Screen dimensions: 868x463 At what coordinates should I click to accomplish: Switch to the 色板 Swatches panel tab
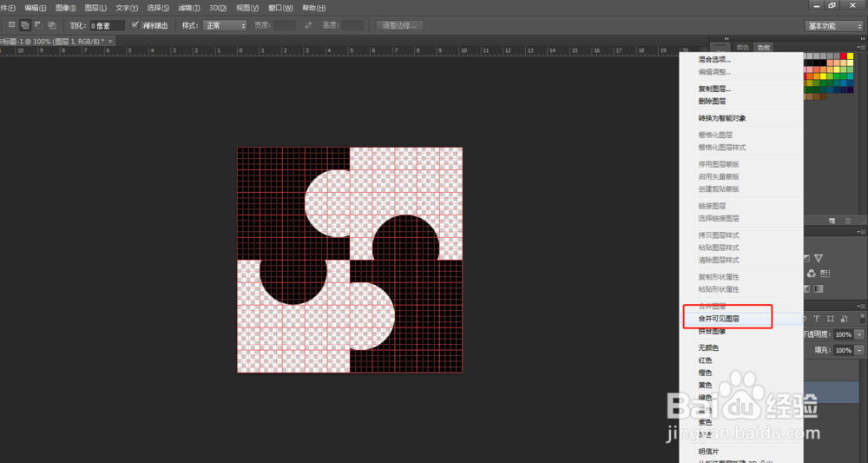(764, 48)
